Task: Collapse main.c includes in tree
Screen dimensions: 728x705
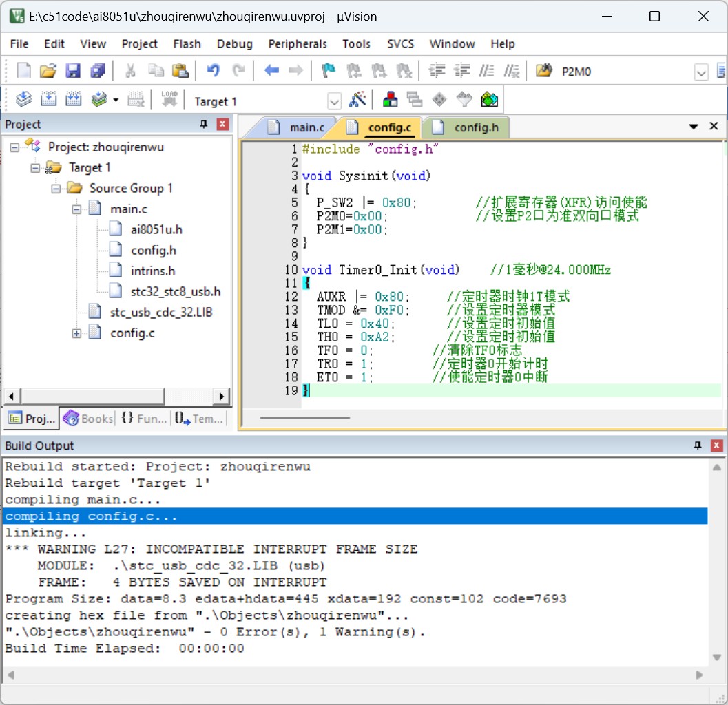Action: tap(76, 209)
